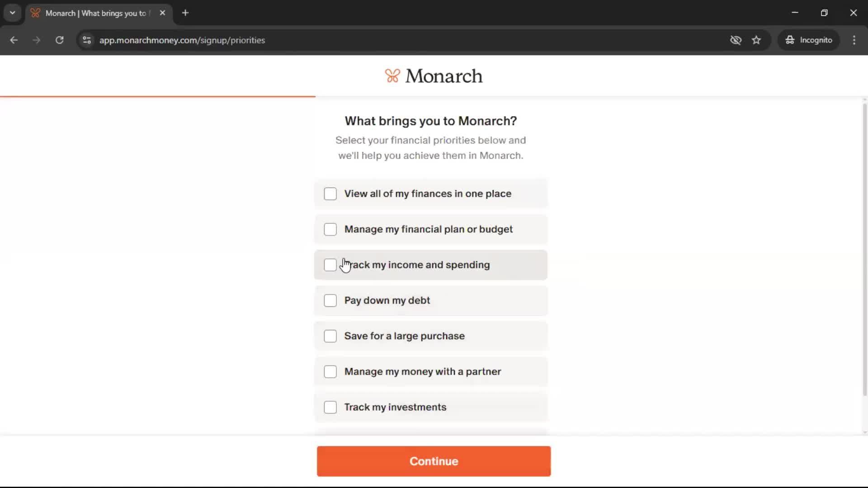Close the Monarch tab
This screenshot has width=868, height=488.
pyautogui.click(x=163, y=13)
